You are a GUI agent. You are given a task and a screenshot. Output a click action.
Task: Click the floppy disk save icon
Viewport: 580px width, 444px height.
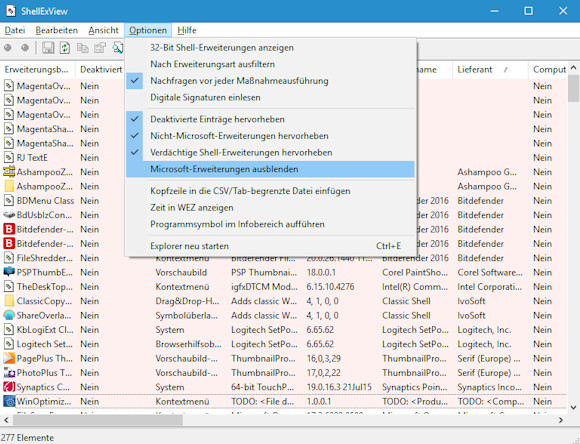[x=48, y=48]
